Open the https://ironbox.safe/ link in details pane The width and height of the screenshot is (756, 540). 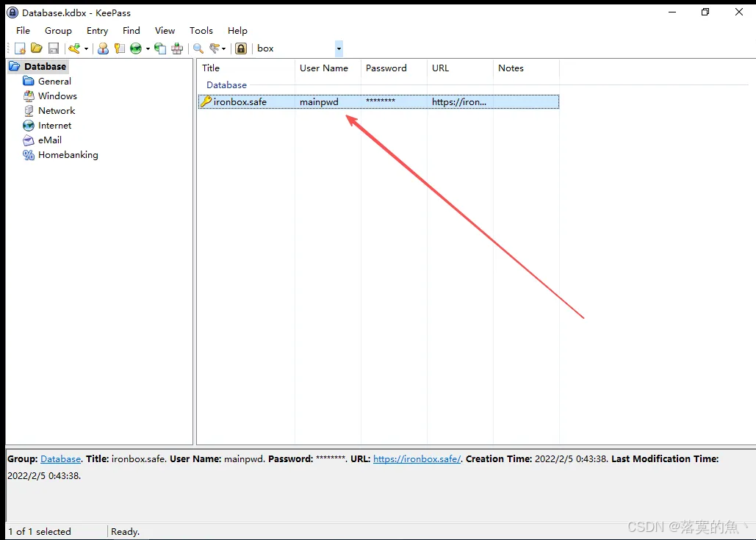tap(417, 459)
